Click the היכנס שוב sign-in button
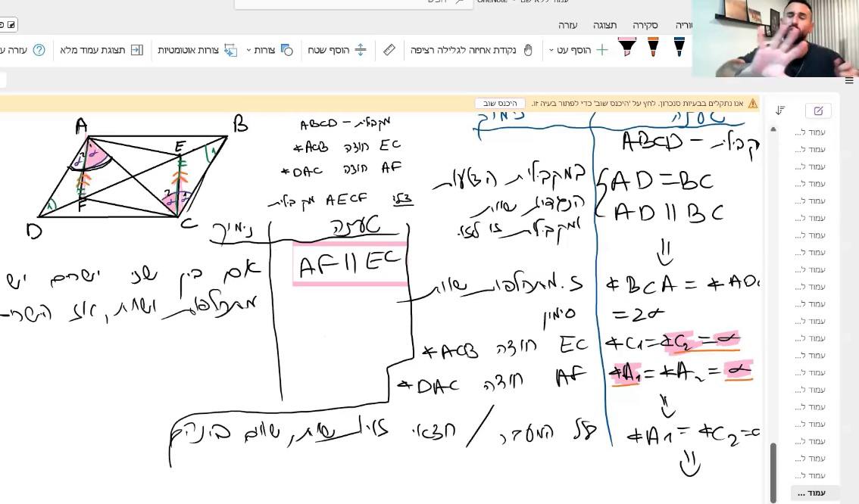Viewport: 859px width, 504px height. coord(500,104)
